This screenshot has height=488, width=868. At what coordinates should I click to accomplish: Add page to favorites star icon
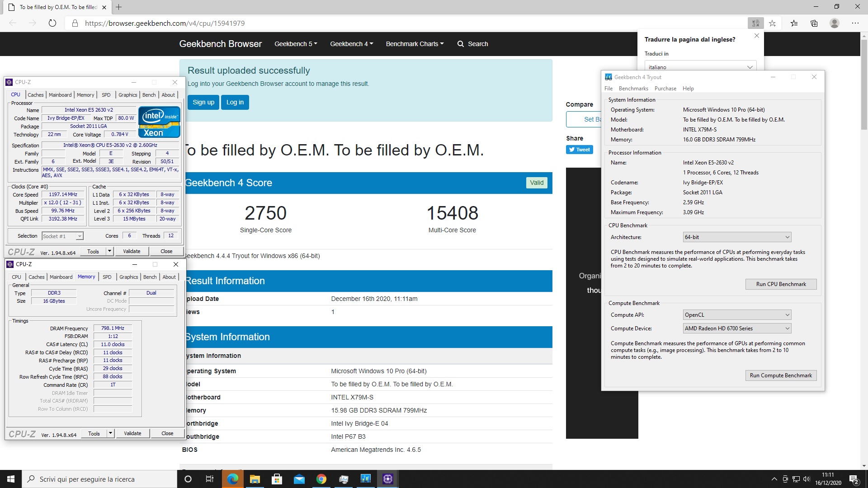point(773,23)
